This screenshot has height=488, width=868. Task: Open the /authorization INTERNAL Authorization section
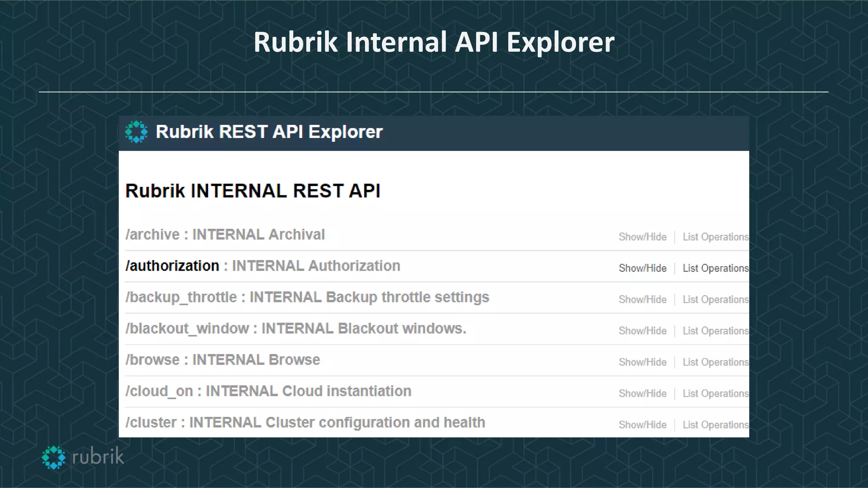click(x=263, y=266)
